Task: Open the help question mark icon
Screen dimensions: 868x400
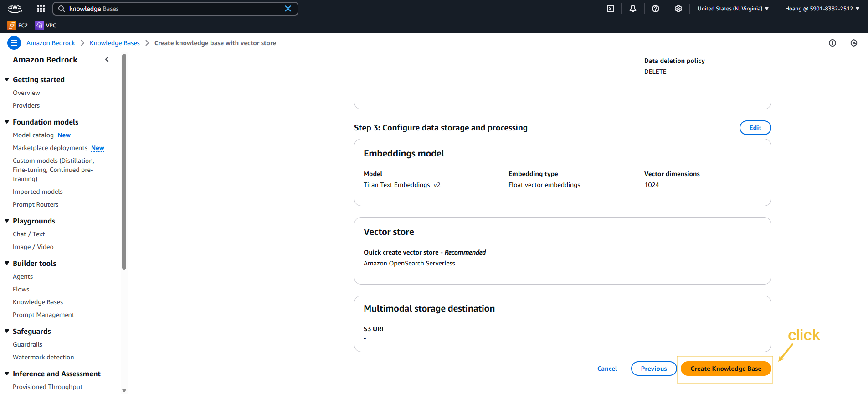Action: coord(656,9)
